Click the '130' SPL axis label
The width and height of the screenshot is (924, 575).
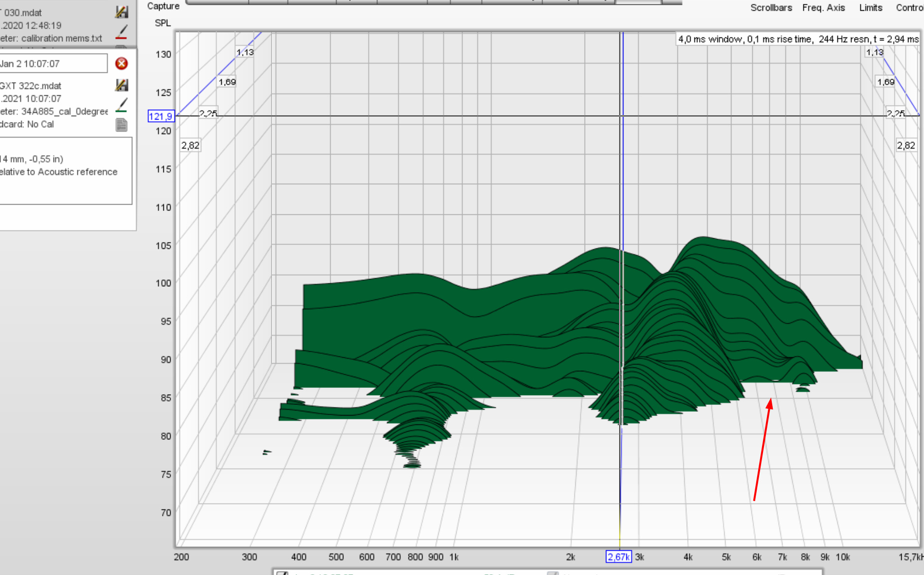(x=163, y=54)
